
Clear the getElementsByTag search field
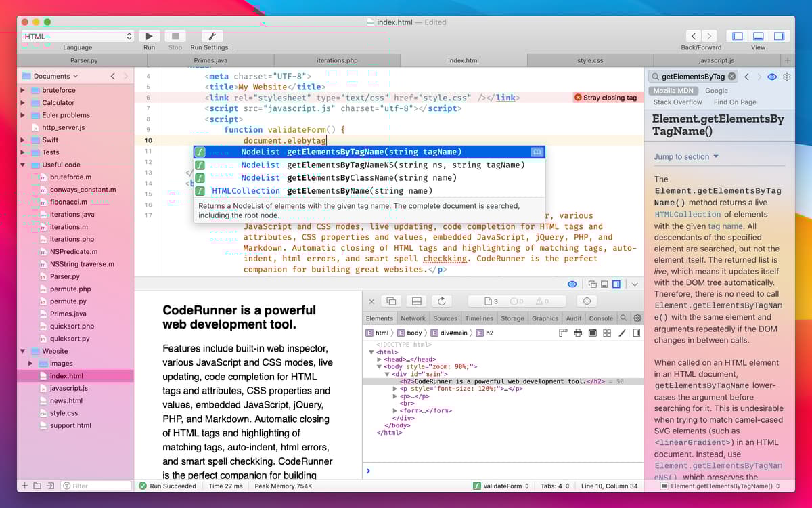732,77
